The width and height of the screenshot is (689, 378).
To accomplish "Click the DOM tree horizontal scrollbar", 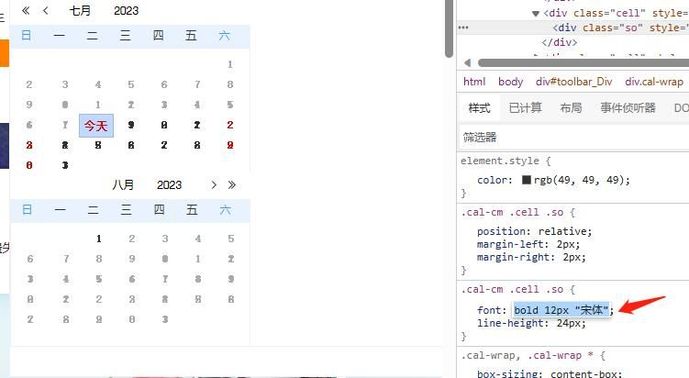I will (x=583, y=63).
